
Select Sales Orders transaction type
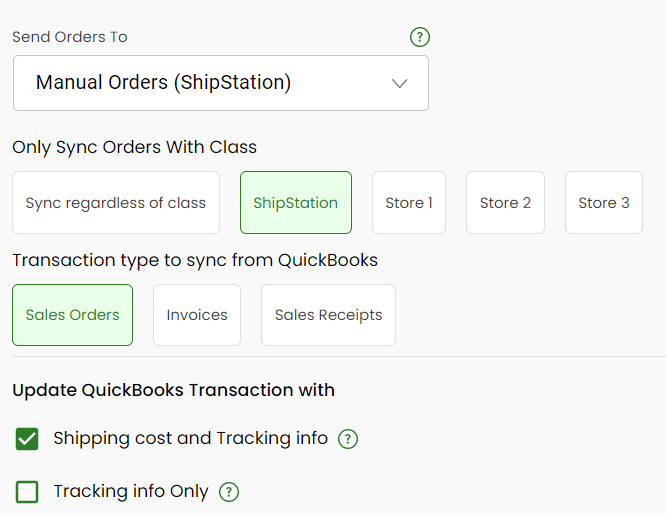point(73,315)
